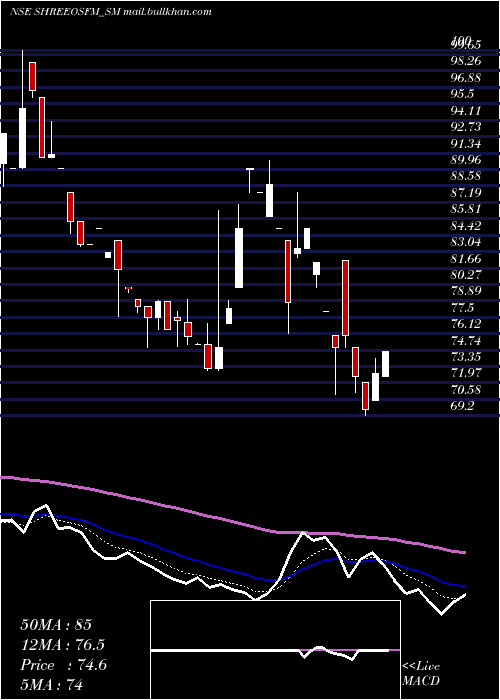The image size is (500, 700).
Task: Select the 70.58 price label
Action: click(466, 390)
